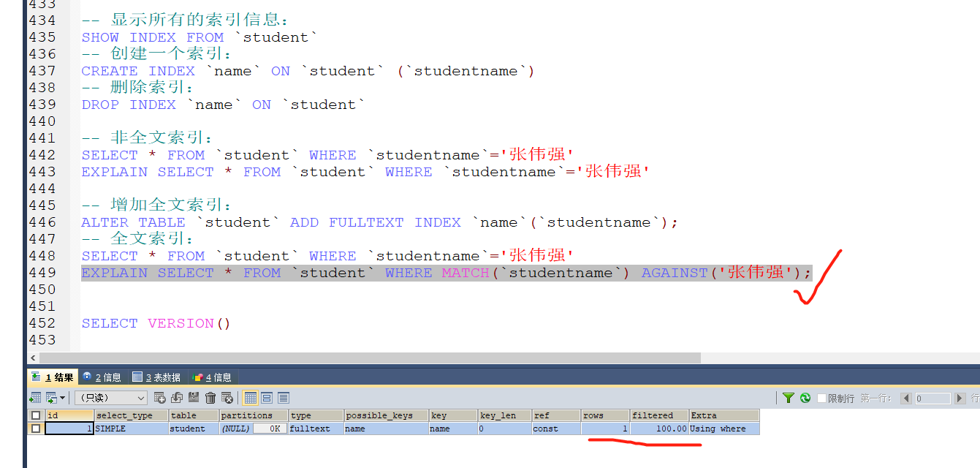Select the fulltext type cell
980x468 pixels.
[316, 429]
